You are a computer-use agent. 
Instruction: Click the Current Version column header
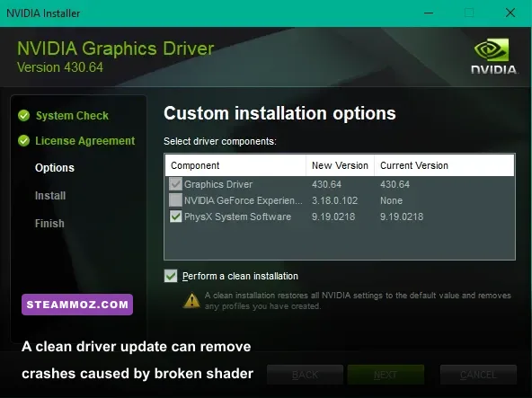444,165
